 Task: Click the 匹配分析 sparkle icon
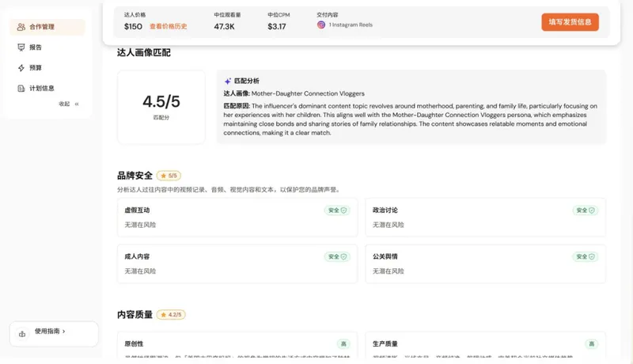tap(228, 82)
